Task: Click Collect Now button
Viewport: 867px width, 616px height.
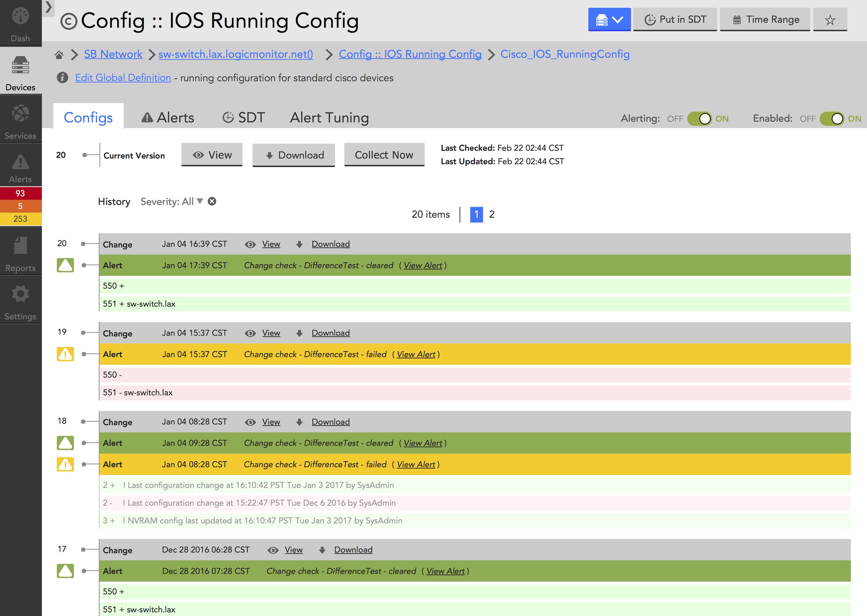Action: [384, 155]
